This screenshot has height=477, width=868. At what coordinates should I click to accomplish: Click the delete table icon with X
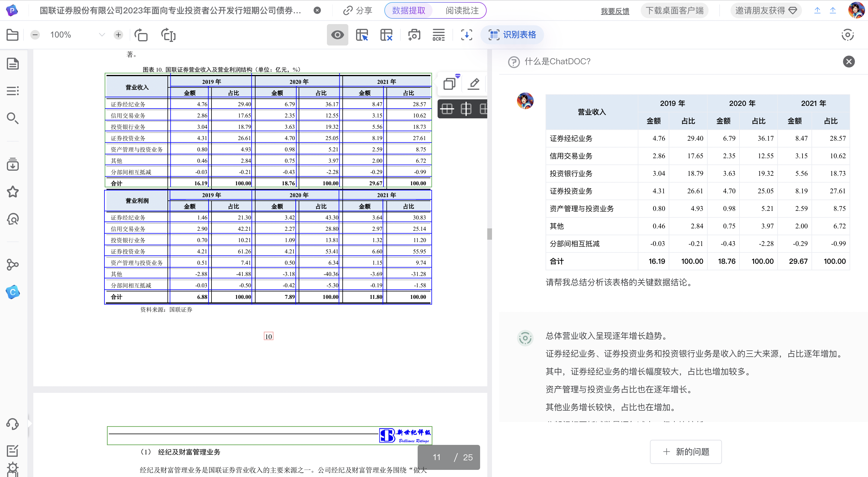pos(386,35)
